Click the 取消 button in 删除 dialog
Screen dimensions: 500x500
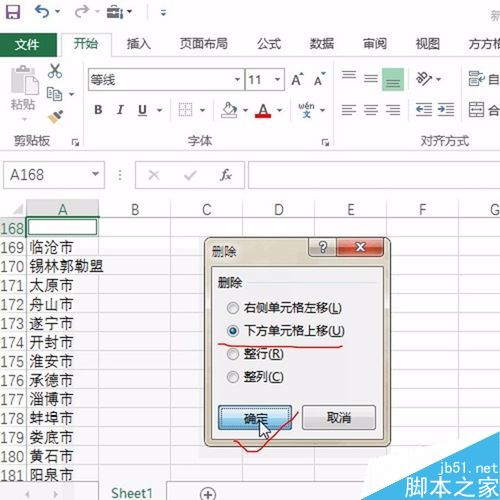tap(339, 417)
